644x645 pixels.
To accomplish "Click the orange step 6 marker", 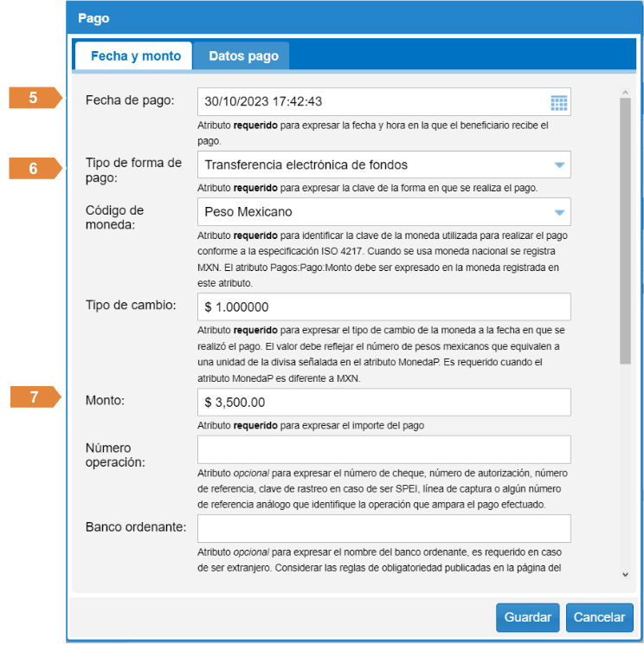I will pyautogui.click(x=35, y=169).
